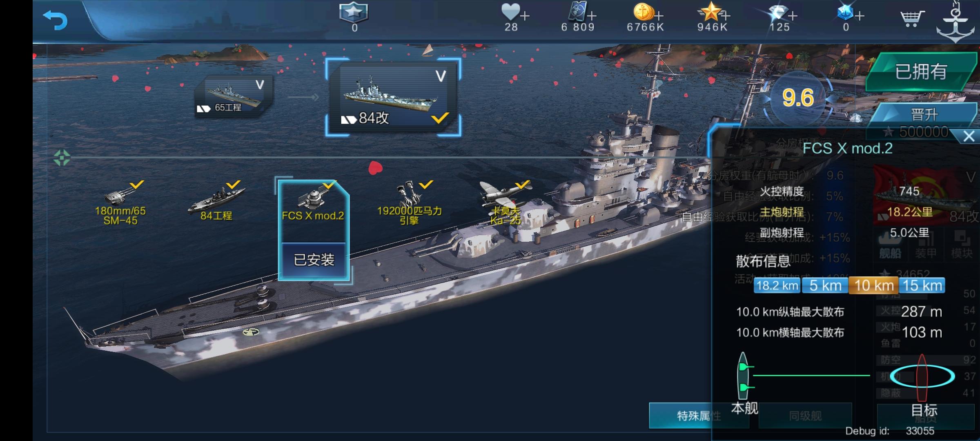Viewport: 980px width, 441px height.
Task: Add diamonds using the plus icon
Action: [792, 16]
